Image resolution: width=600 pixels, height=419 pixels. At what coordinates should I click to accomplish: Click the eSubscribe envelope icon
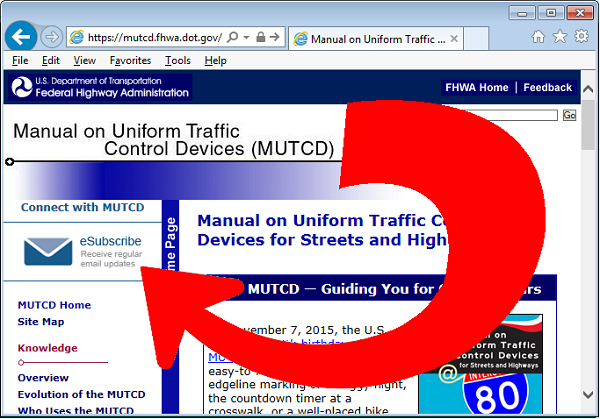(x=48, y=249)
